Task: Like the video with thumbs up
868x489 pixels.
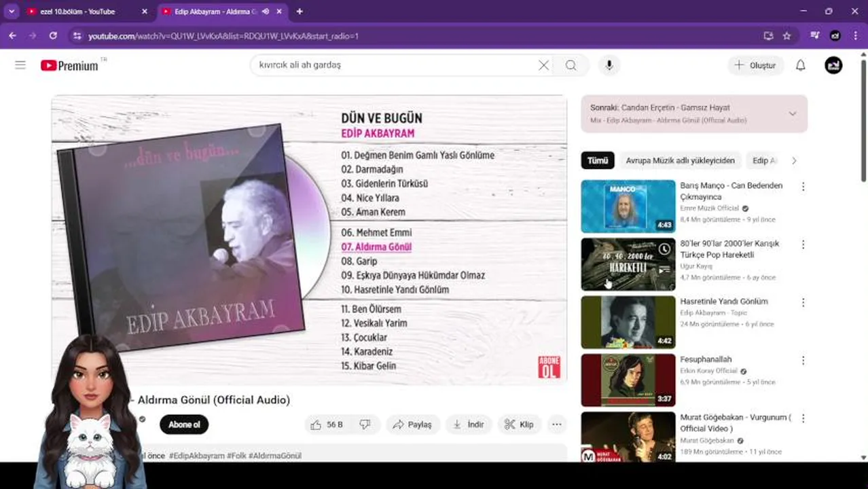Action: tap(327, 424)
